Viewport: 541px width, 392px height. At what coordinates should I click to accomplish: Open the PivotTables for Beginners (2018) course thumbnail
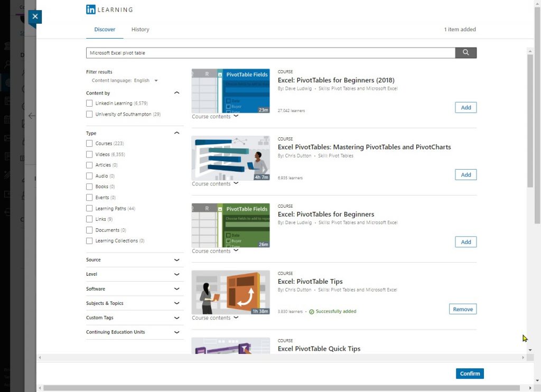tap(230, 90)
